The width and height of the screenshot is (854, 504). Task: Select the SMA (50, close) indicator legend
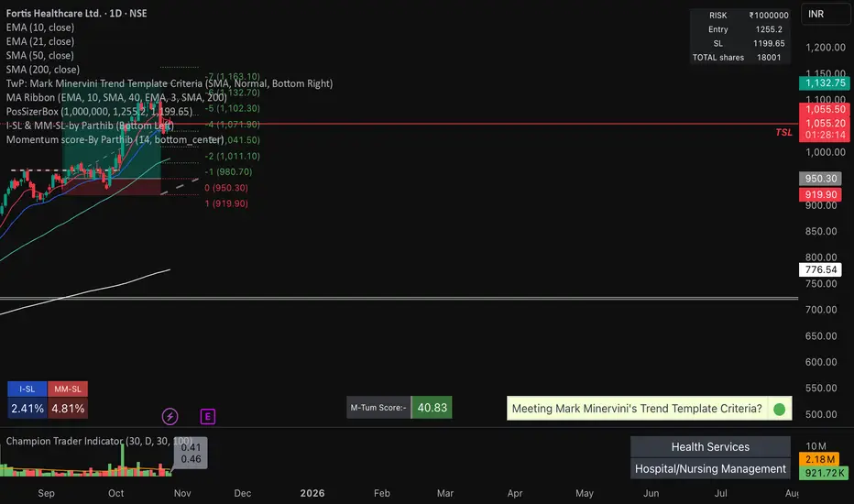tap(39, 56)
